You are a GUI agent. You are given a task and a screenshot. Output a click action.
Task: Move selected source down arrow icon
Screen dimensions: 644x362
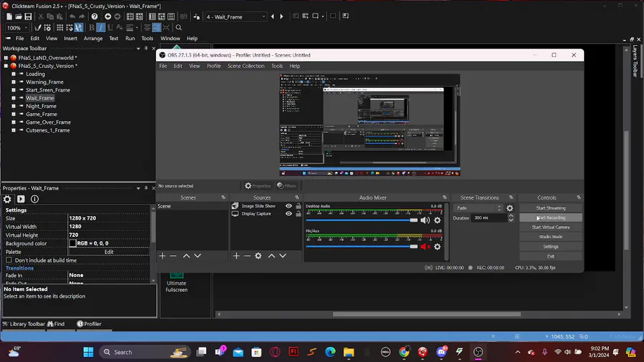pyautogui.click(x=283, y=255)
